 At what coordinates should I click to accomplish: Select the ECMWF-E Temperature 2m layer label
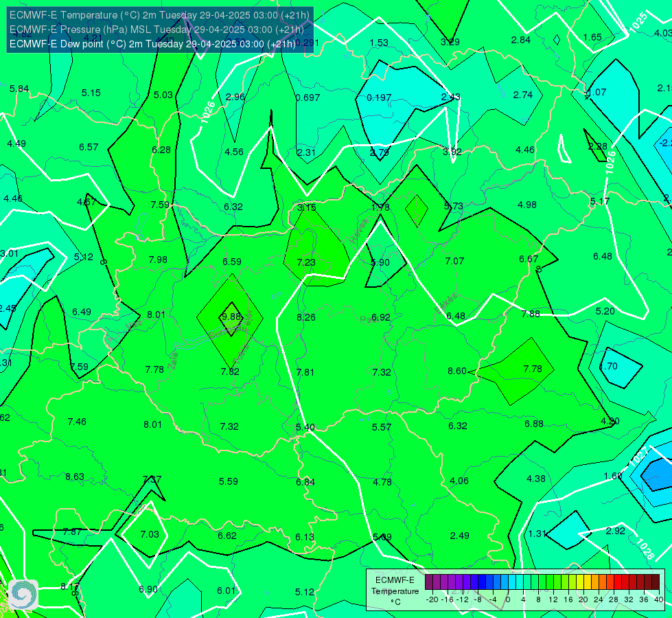[x=159, y=15]
